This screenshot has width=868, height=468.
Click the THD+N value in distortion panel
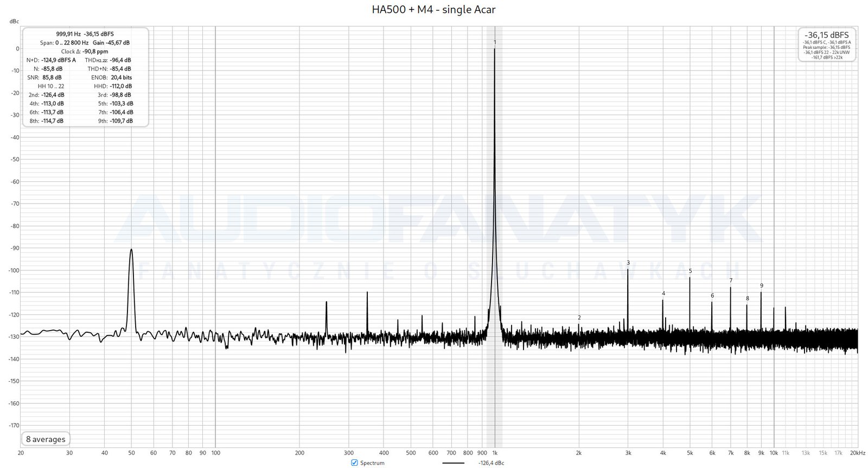click(x=120, y=69)
